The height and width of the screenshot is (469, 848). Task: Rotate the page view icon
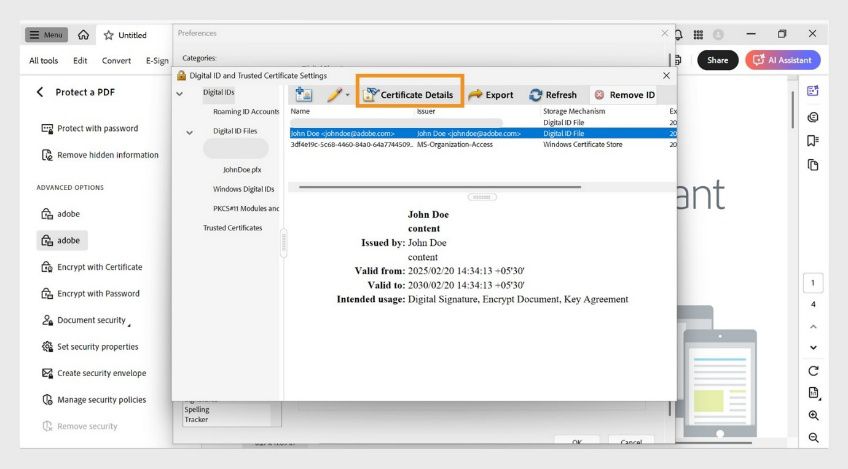[x=813, y=371]
